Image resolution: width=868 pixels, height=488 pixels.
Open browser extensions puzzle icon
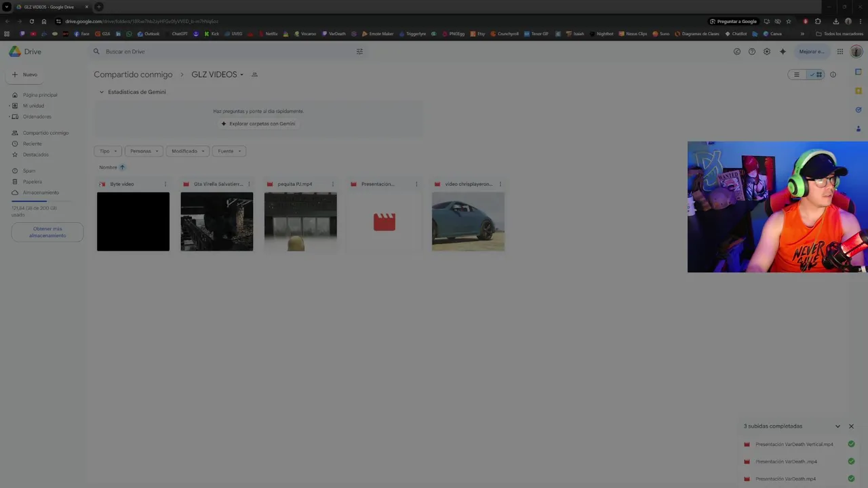(818, 22)
